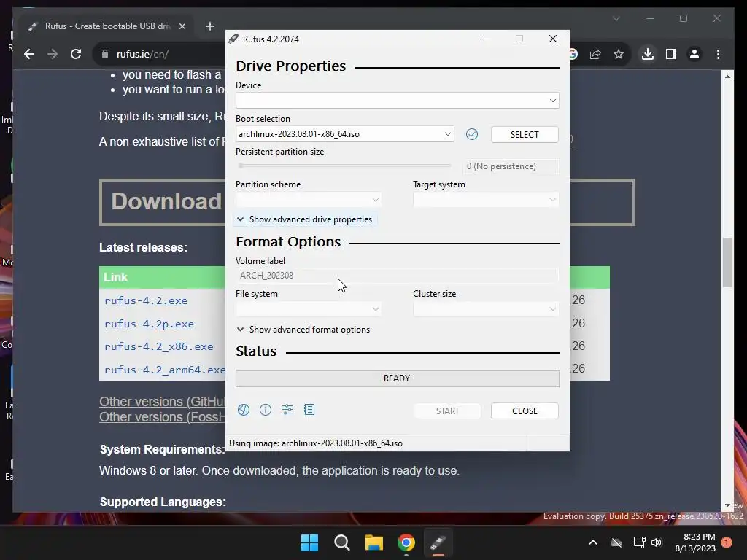Go forward in Chrome browser
This screenshot has width=747, height=560.
[x=53, y=54]
